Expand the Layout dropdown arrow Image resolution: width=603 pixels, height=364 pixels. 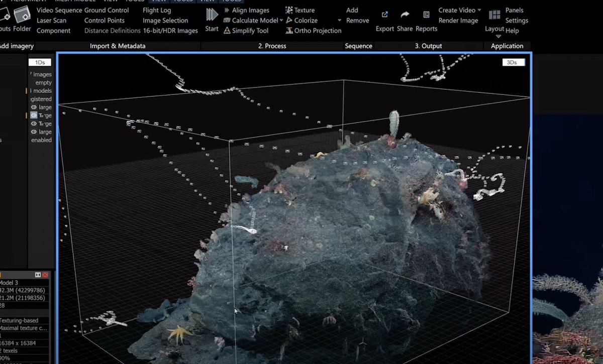tap(498, 37)
